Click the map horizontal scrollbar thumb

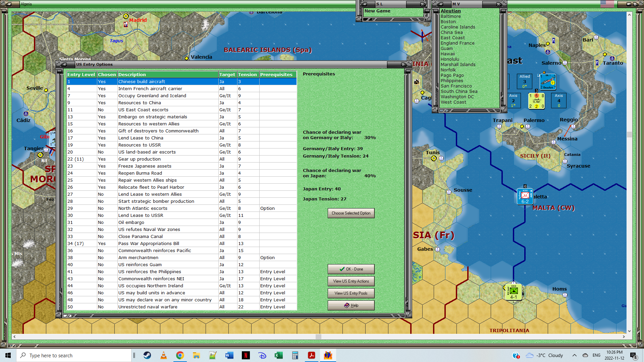(318, 337)
